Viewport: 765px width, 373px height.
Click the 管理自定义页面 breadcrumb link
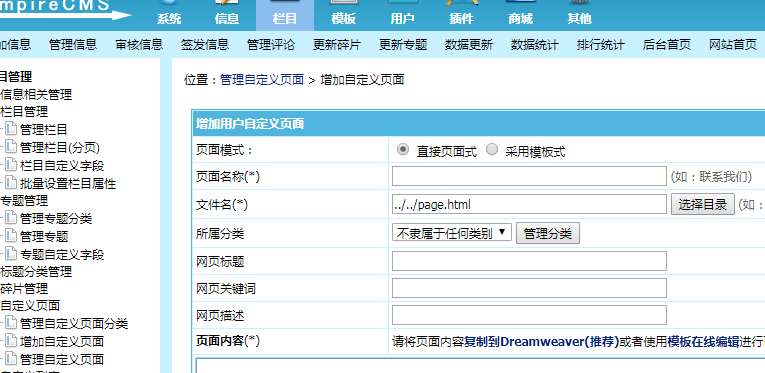pyautogui.click(x=262, y=79)
